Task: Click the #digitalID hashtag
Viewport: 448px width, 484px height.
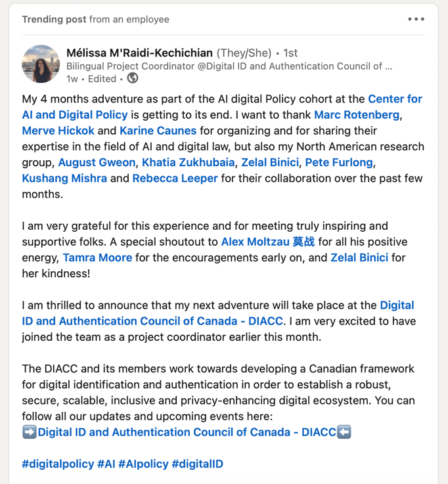Action: pos(197,464)
